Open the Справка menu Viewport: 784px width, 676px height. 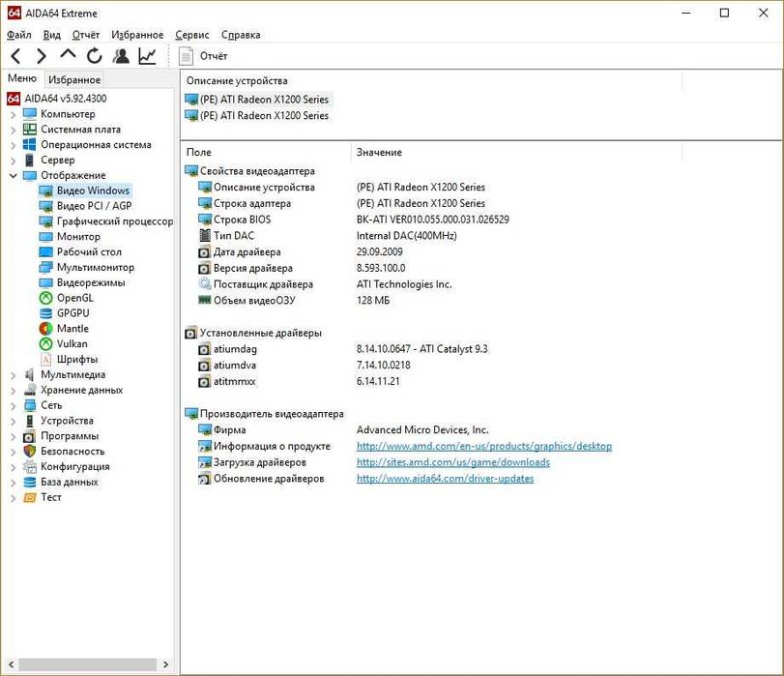tap(241, 35)
